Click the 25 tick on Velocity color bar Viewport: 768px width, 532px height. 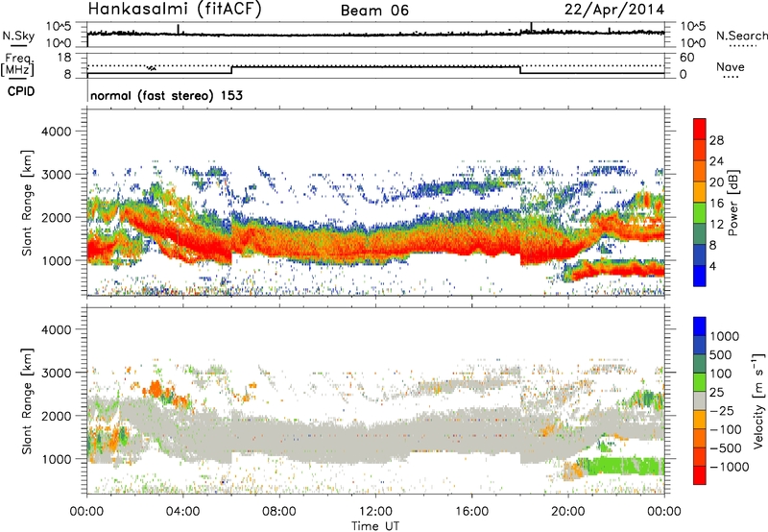pos(716,392)
